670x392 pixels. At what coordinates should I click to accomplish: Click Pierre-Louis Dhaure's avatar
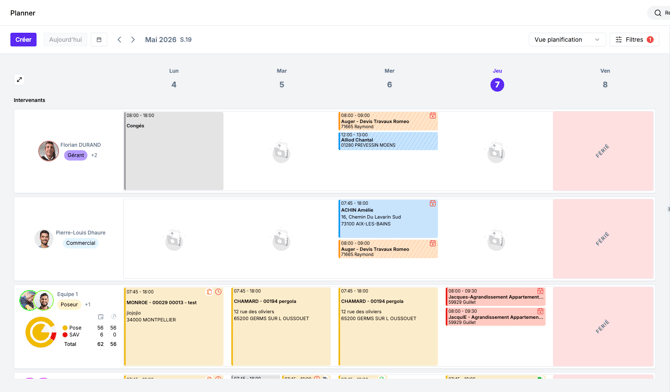(x=44, y=239)
